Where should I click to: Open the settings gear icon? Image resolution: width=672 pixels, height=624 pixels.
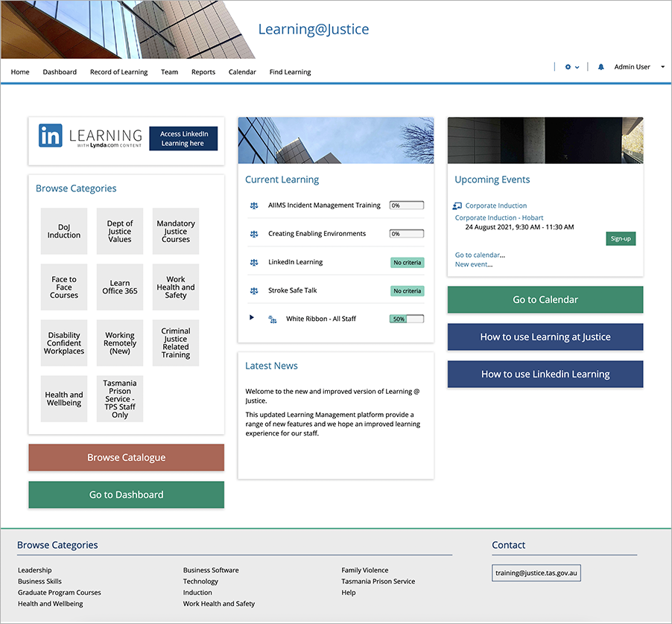click(568, 67)
